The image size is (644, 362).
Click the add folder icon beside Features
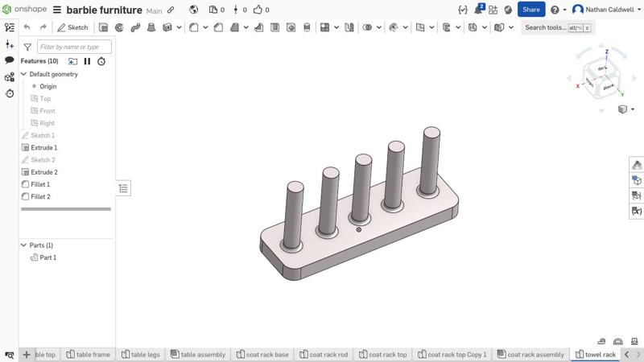[x=72, y=61]
